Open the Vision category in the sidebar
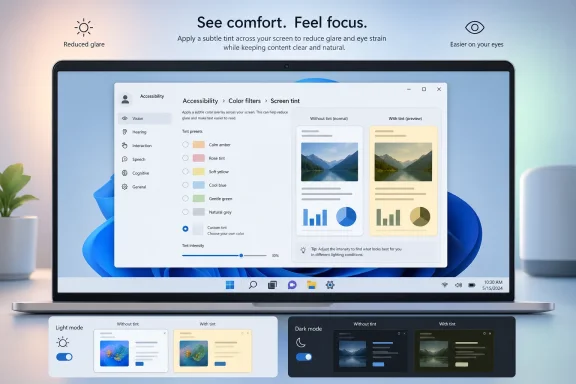Screen dimensions: 576x384 145,118
